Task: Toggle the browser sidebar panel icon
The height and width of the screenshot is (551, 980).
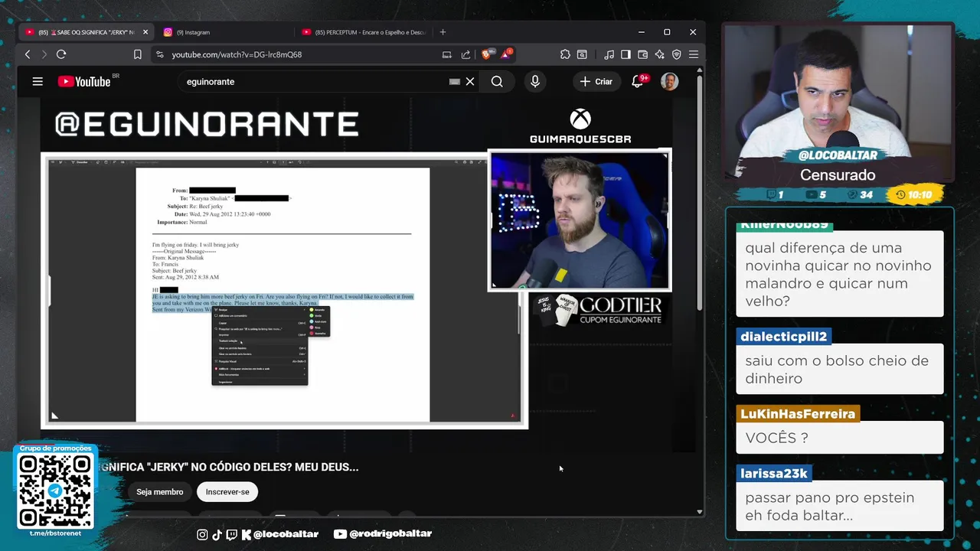Action: [x=626, y=54]
